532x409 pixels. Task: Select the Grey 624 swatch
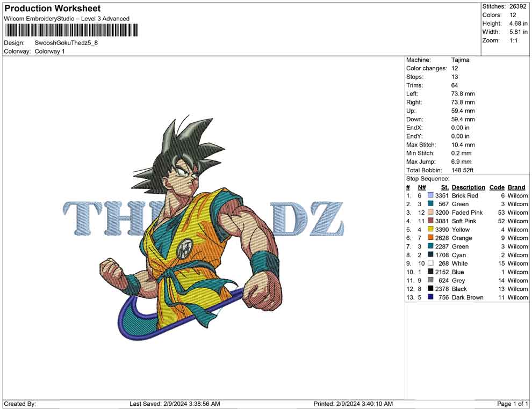click(x=430, y=280)
